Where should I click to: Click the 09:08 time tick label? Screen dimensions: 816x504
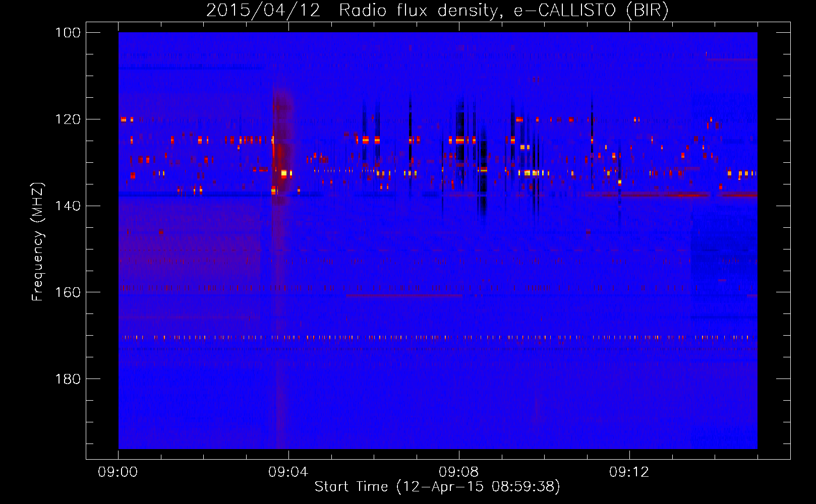pyautogui.click(x=459, y=472)
